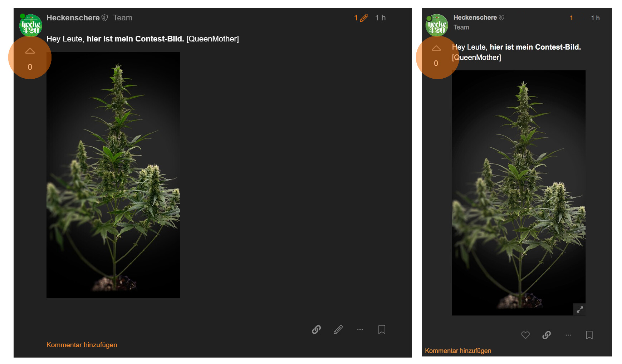Screen dimensions: 622x364
Task: Upvote the right post with arrow
Action: tap(436, 48)
